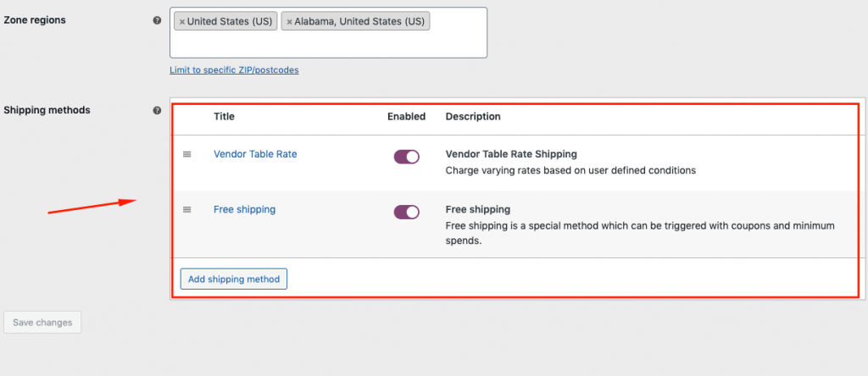
Task: Disable the Vendor Table Rate toggle
Action: click(x=406, y=157)
